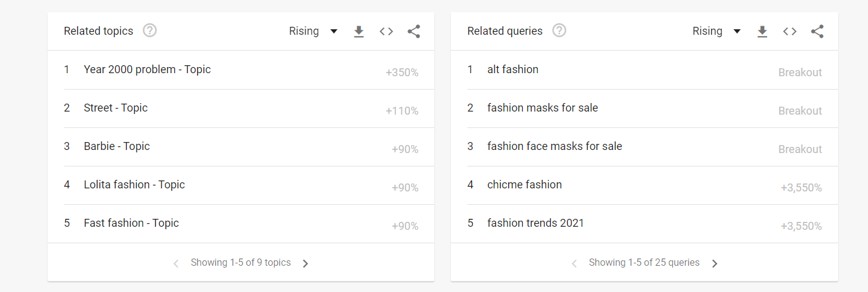
Task: Download Related topics data as CSV
Action: pos(359,32)
